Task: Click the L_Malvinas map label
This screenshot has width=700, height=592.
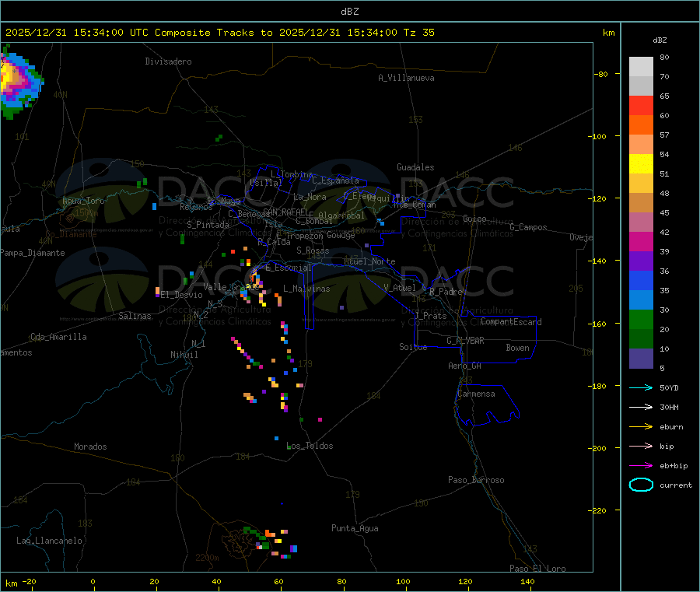Action: tap(306, 289)
